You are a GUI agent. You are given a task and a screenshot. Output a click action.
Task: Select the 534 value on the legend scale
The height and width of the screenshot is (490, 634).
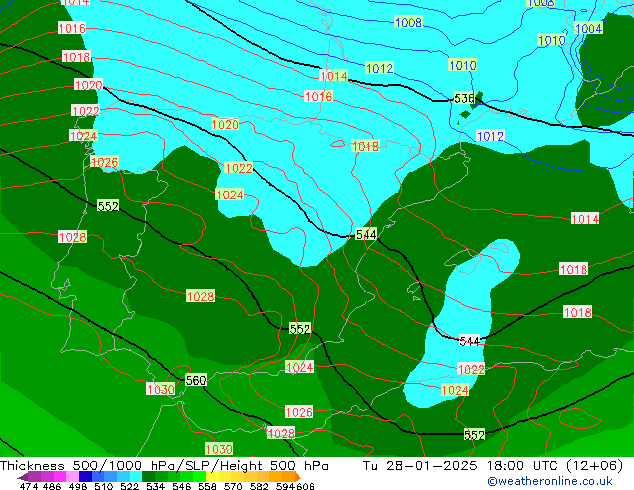155,486
